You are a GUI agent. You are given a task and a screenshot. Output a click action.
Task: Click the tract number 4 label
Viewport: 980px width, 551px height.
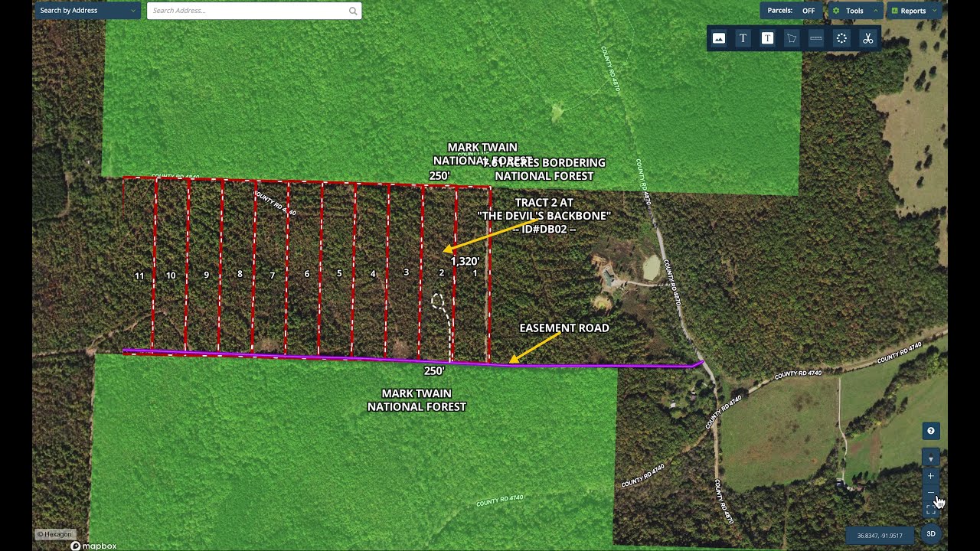coord(373,273)
